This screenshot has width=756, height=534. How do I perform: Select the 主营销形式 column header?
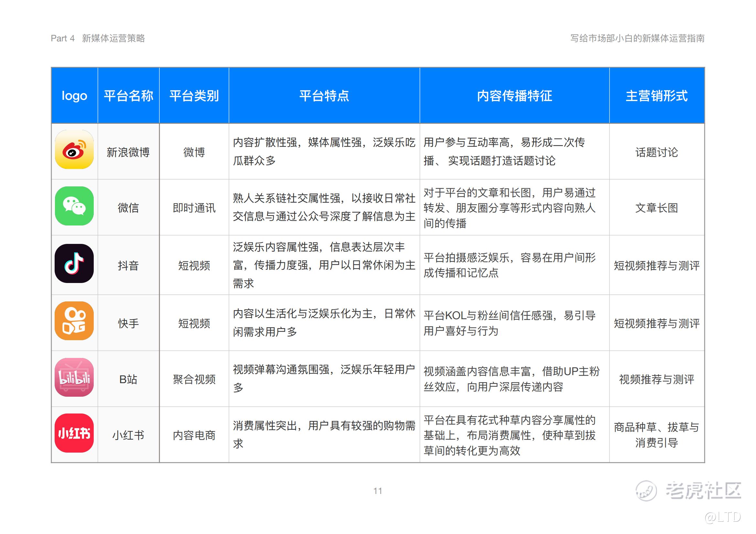pyautogui.click(x=656, y=96)
